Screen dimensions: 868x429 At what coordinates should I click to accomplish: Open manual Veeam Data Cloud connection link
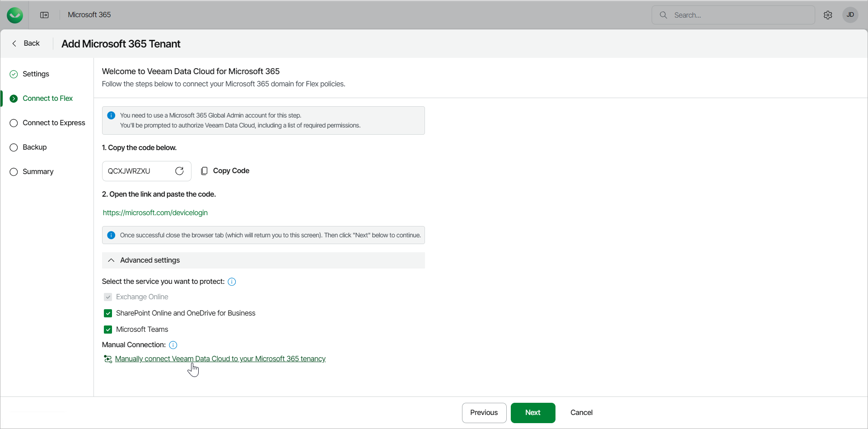(220, 359)
